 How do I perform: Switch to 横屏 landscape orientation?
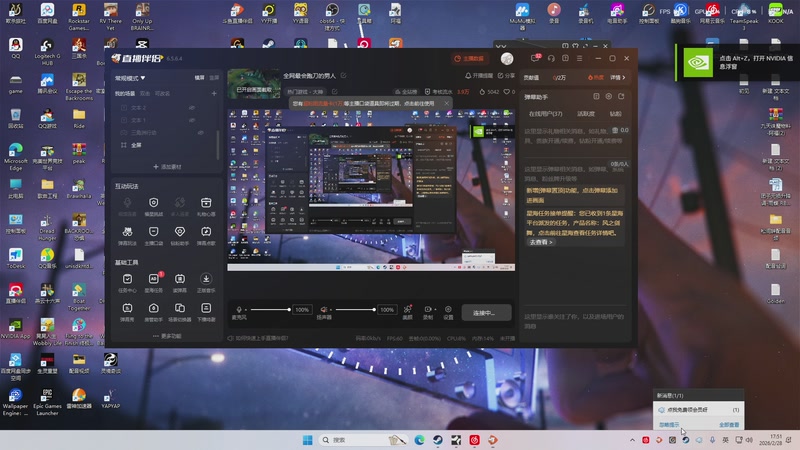[x=199, y=78]
